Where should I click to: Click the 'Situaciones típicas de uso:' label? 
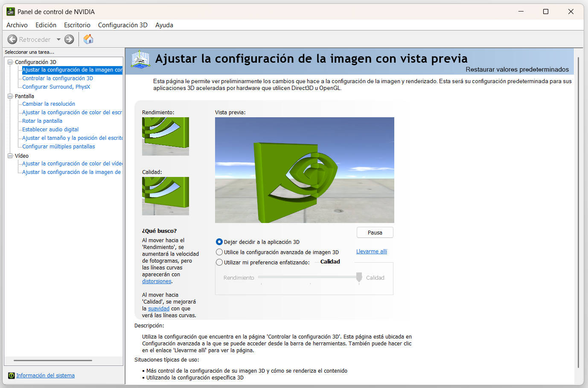[x=166, y=360]
